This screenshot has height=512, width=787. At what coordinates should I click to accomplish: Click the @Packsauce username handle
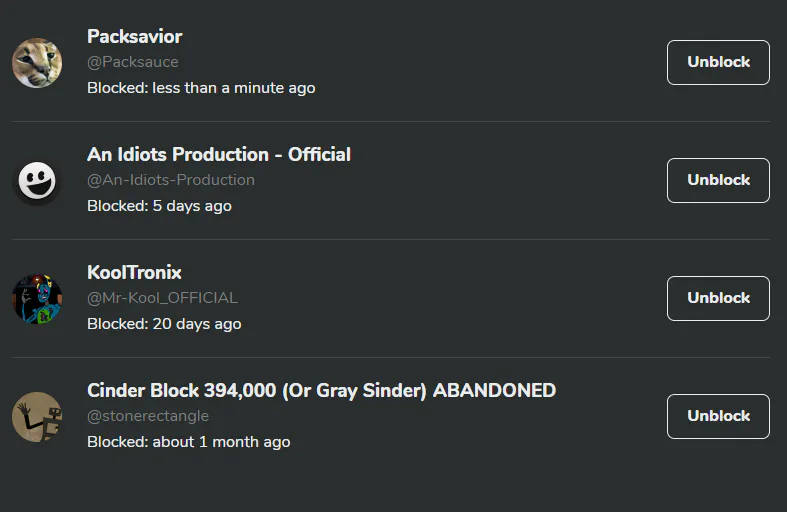[x=133, y=62]
